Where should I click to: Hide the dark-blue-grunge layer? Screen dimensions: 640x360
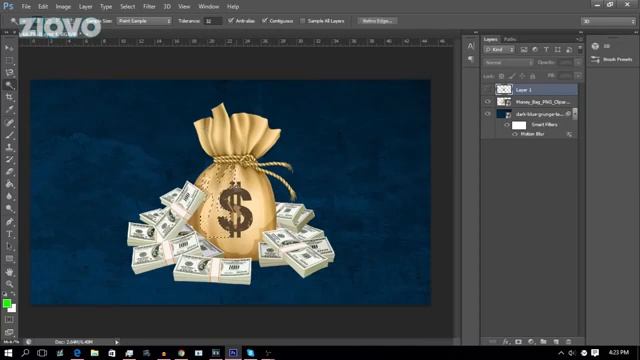[488, 114]
